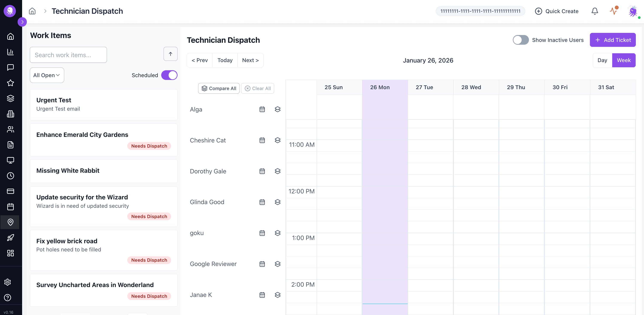Open the clock/time tracking sidebar icon

click(11, 176)
